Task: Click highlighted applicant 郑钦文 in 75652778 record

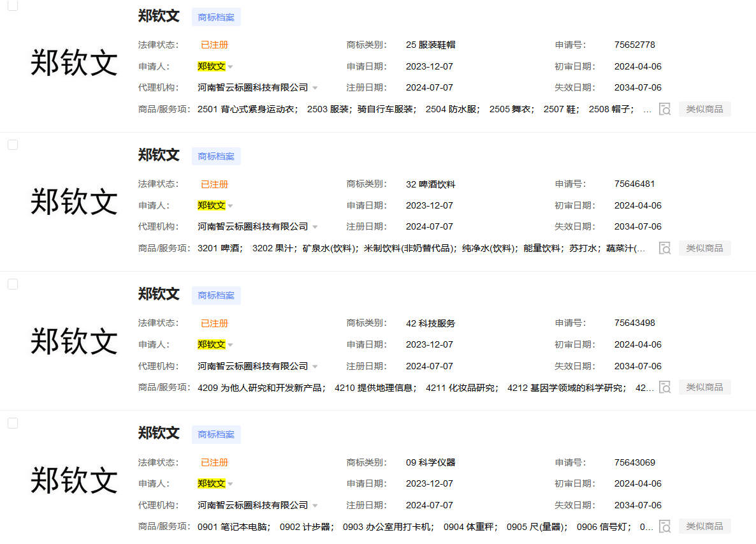Action: point(211,66)
